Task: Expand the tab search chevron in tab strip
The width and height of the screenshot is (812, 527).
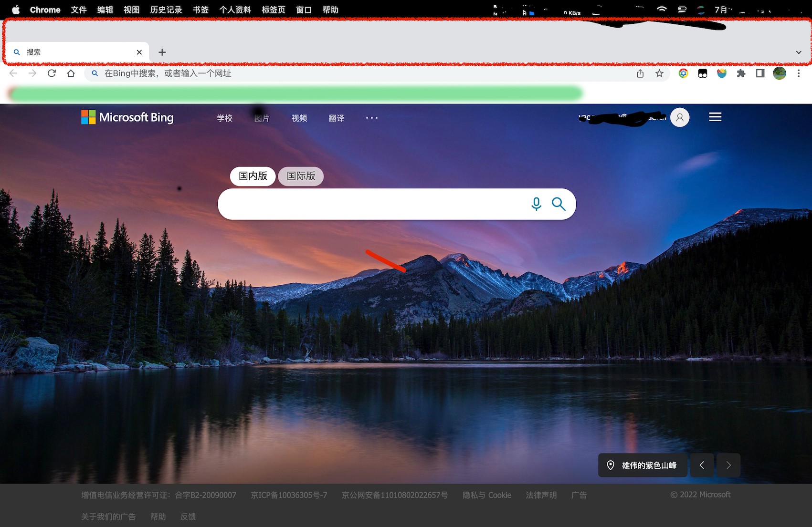Action: 798,52
